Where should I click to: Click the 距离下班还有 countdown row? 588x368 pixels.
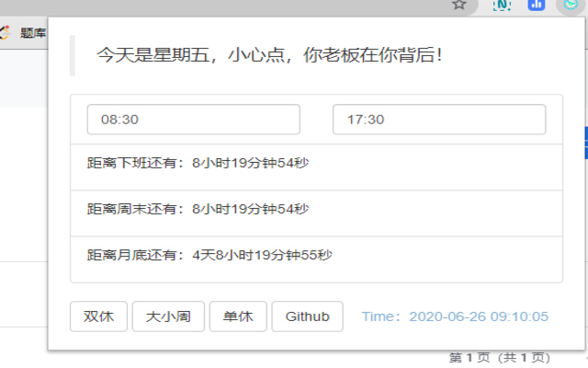316,167
